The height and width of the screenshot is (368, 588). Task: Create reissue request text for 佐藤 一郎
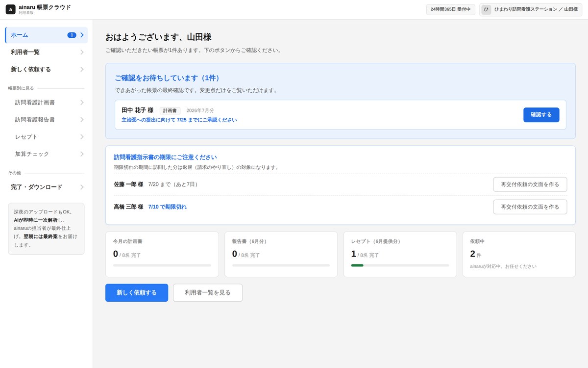530,184
